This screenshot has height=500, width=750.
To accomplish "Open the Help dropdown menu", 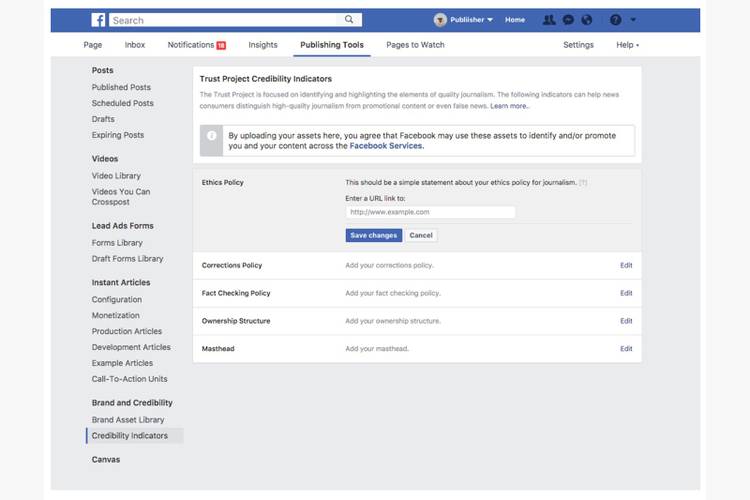I will pos(628,45).
